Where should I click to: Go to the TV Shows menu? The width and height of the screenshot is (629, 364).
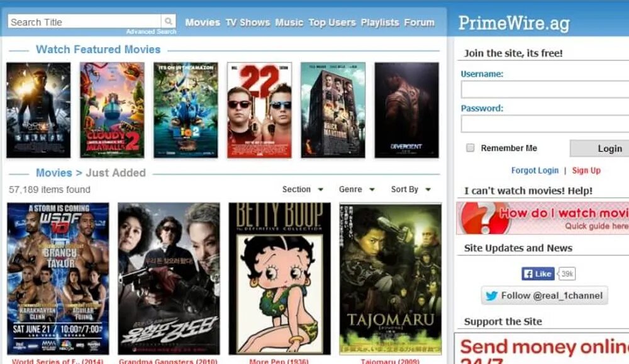coord(247,23)
